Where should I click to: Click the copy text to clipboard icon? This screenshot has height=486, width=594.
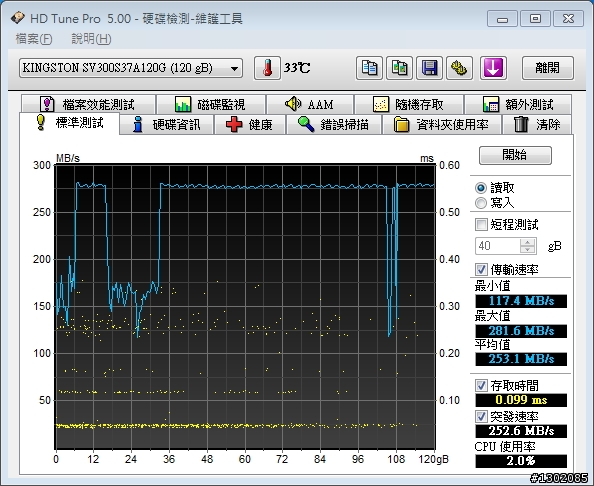369,68
